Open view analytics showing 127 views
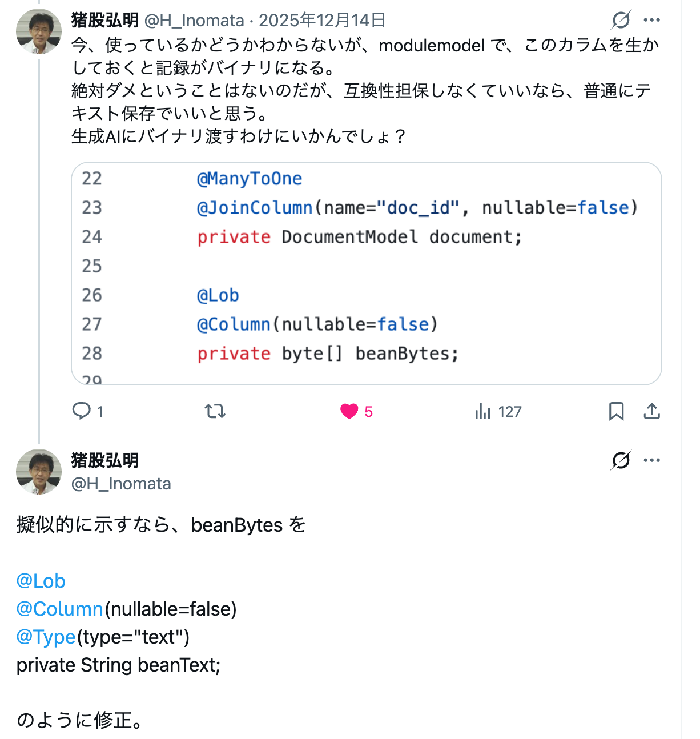 click(x=498, y=412)
